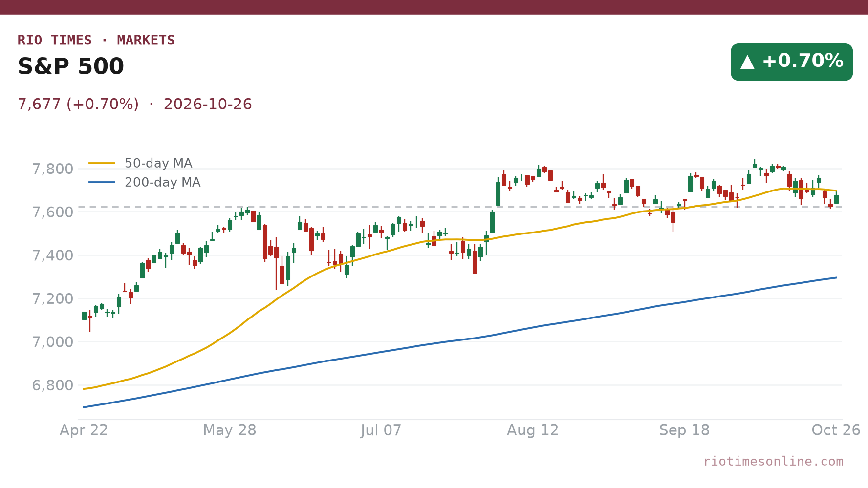Click the 6,800 y-axis label
Screen dimensions: 868x488
(x=52, y=385)
